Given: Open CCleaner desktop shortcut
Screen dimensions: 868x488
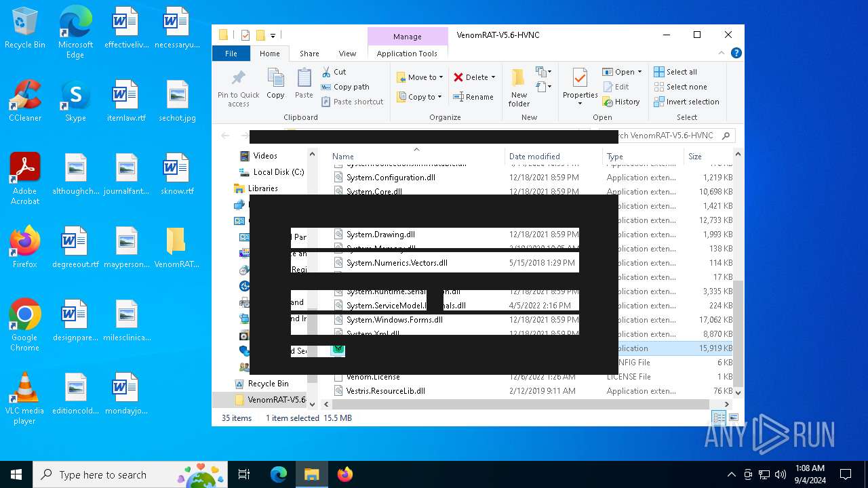Looking at the screenshot, I should tap(25, 102).
